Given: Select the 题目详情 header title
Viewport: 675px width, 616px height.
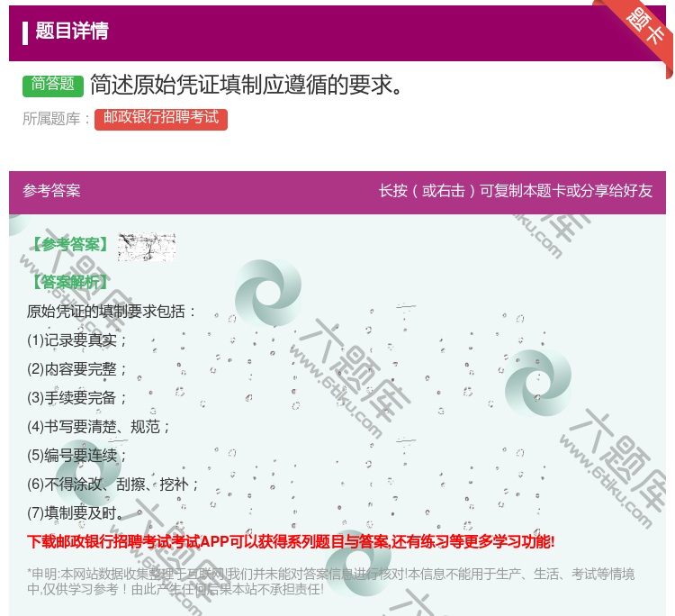Looking at the screenshot, I should click(71, 31).
